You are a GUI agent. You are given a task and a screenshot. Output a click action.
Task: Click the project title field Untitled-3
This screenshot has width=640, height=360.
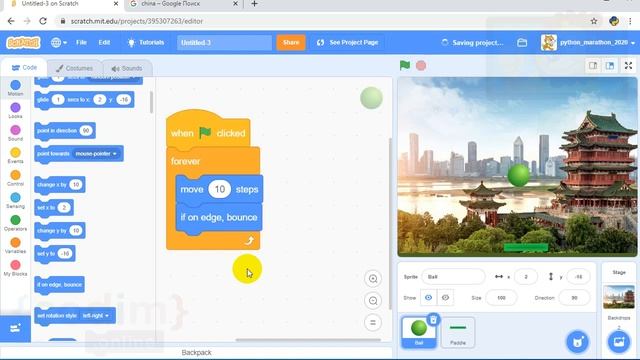click(x=224, y=42)
